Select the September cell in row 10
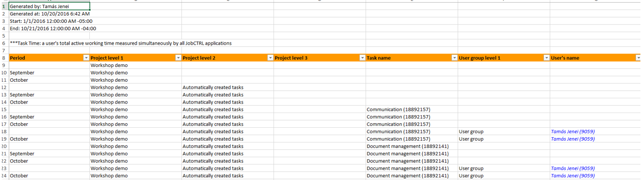The height and width of the screenshot is (180, 644). coord(22,73)
